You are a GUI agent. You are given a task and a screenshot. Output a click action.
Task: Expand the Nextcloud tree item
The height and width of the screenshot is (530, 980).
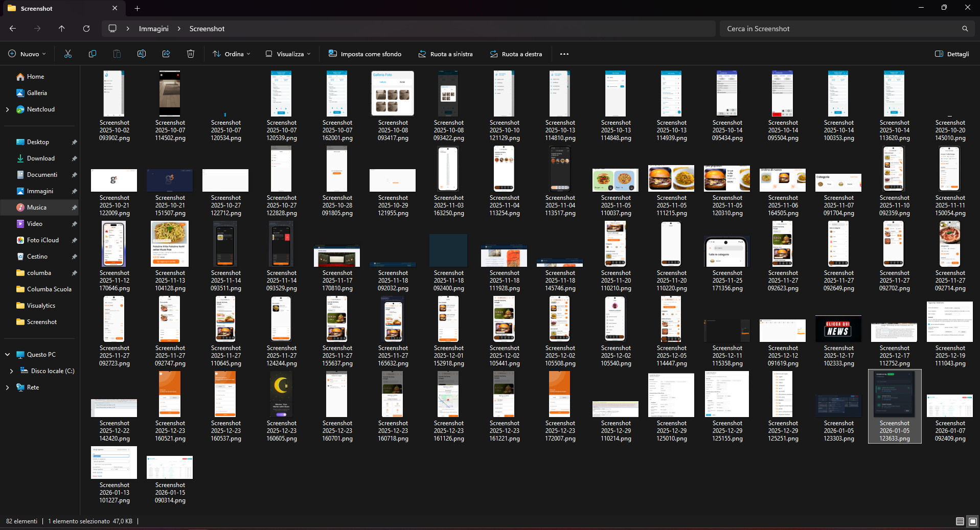(x=7, y=109)
